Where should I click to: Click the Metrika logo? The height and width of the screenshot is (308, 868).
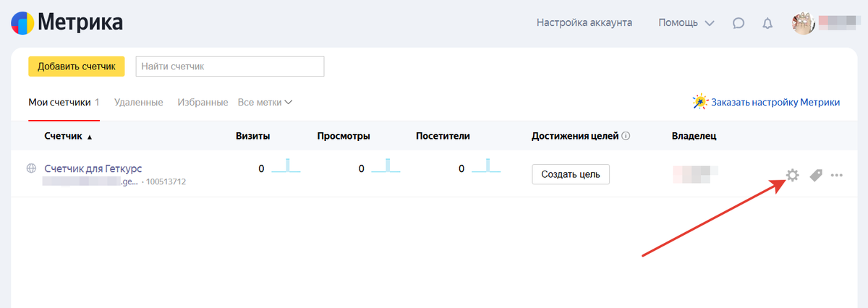(x=67, y=22)
